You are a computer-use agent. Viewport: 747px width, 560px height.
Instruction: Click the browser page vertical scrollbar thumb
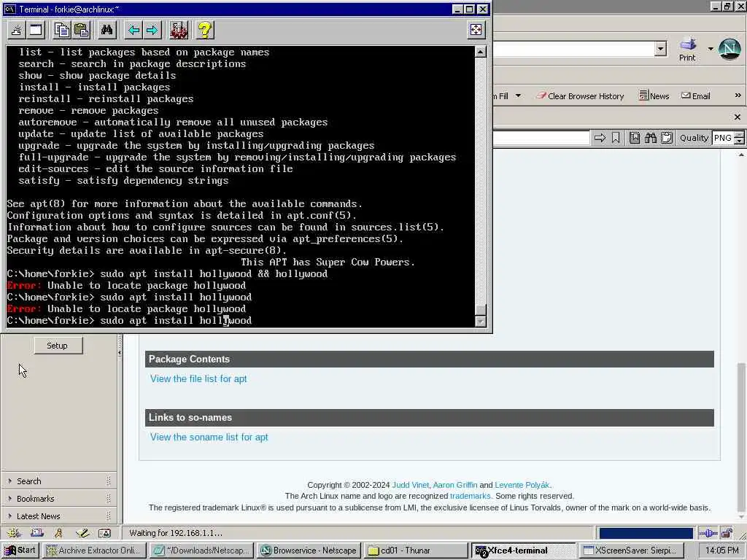pos(741,436)
